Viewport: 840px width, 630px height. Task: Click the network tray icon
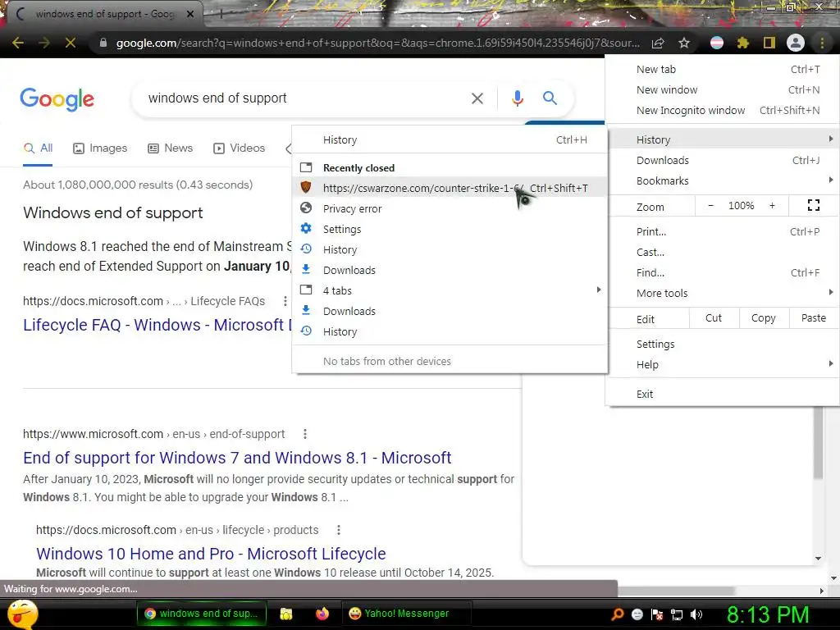(x=677, y=614)
